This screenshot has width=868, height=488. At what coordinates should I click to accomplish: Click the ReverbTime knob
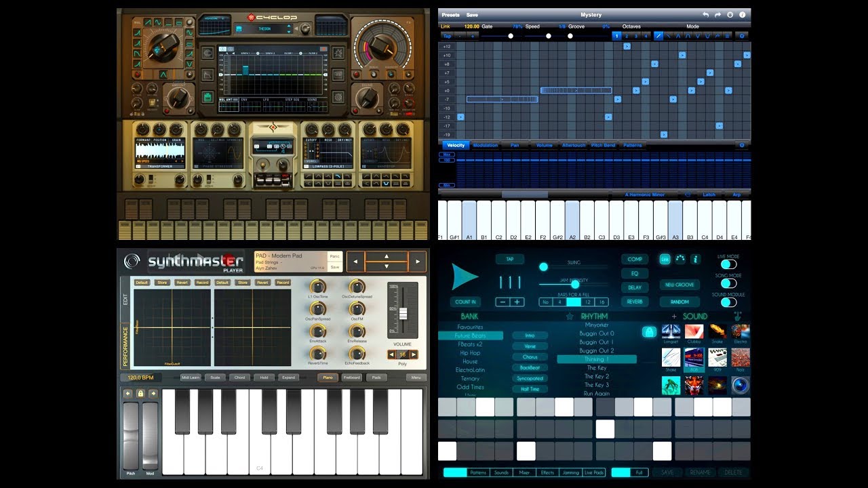pos(318,352)
